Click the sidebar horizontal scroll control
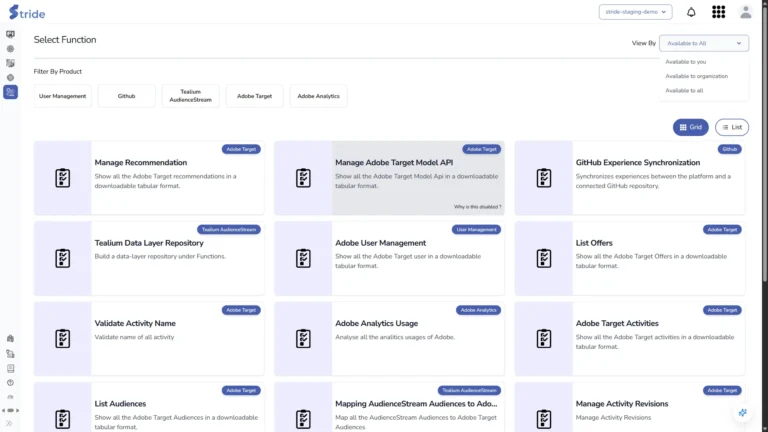 tap(10, 410)
